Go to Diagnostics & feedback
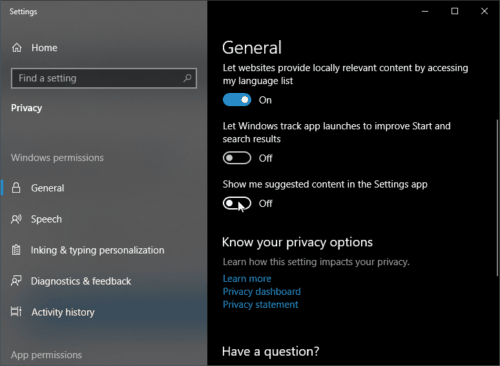500x366 pixels. click(x=103, y=281)
